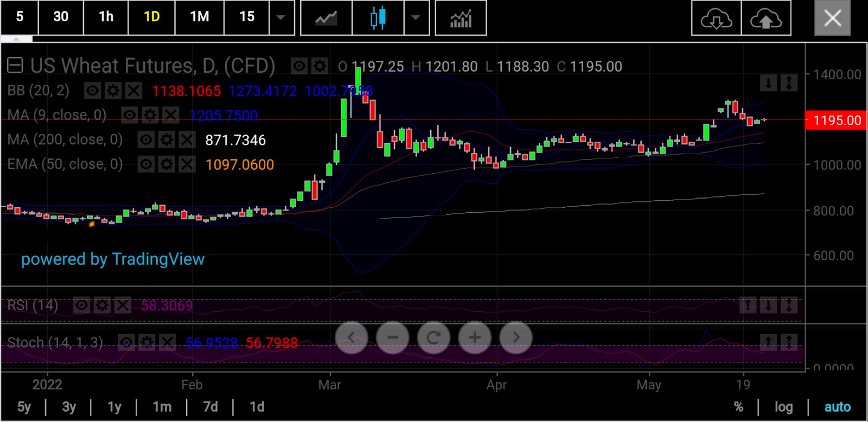Set the date range to 7d
This screenshot has width=868, height=422.
coord(210,407)
